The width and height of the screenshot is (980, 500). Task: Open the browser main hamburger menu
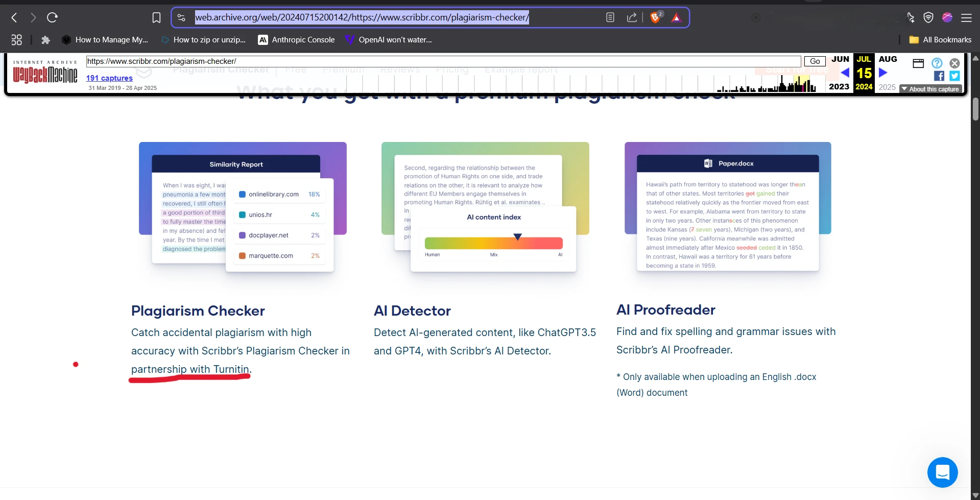966,18
